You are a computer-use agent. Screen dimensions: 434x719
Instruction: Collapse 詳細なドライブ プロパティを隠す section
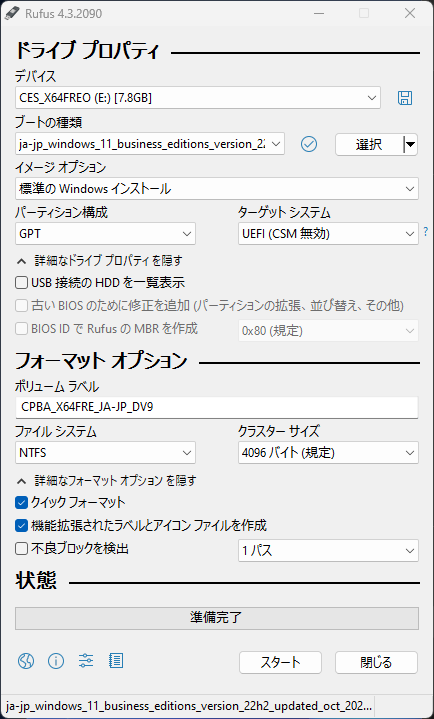[x=100, y=261]
